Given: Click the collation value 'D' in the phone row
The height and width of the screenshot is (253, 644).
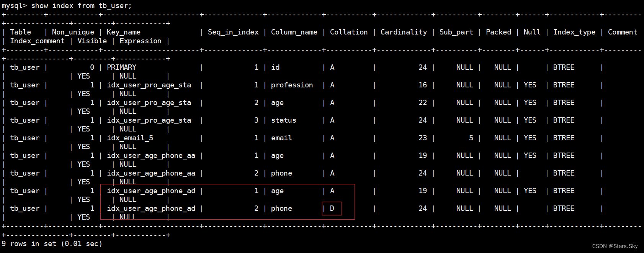Looking at the screenshot, I should coord(332,209).
